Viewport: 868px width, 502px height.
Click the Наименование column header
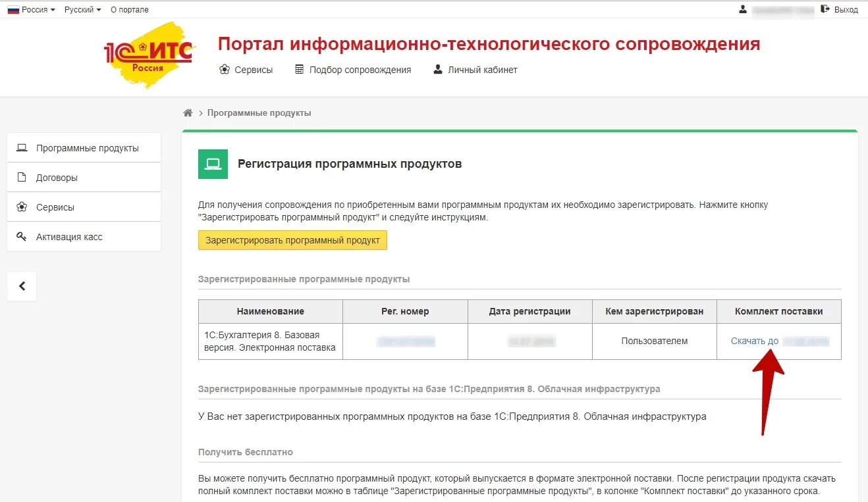[271, 312]
